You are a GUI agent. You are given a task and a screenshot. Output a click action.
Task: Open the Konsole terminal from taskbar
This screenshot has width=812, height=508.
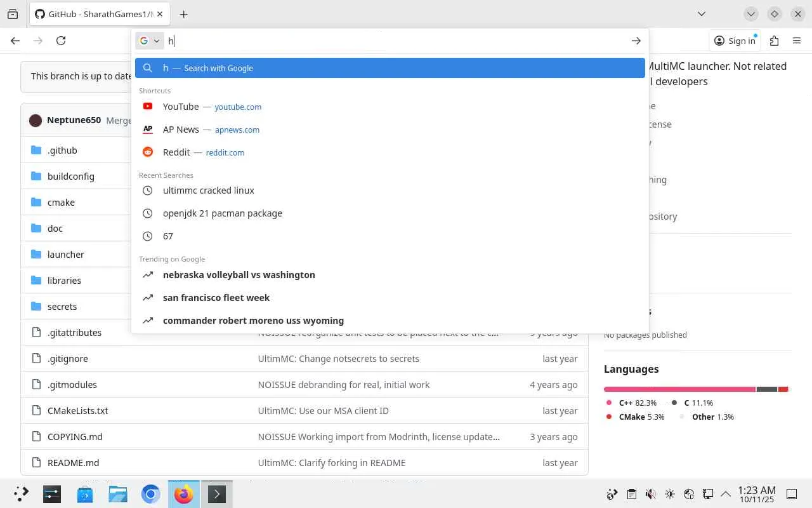click(216, 494)
